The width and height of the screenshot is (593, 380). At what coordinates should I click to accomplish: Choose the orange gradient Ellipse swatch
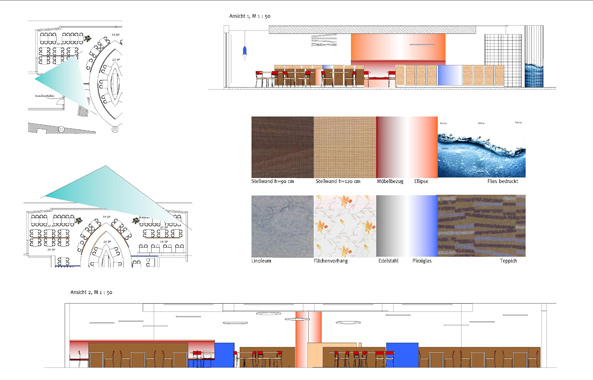click(422, 147)
